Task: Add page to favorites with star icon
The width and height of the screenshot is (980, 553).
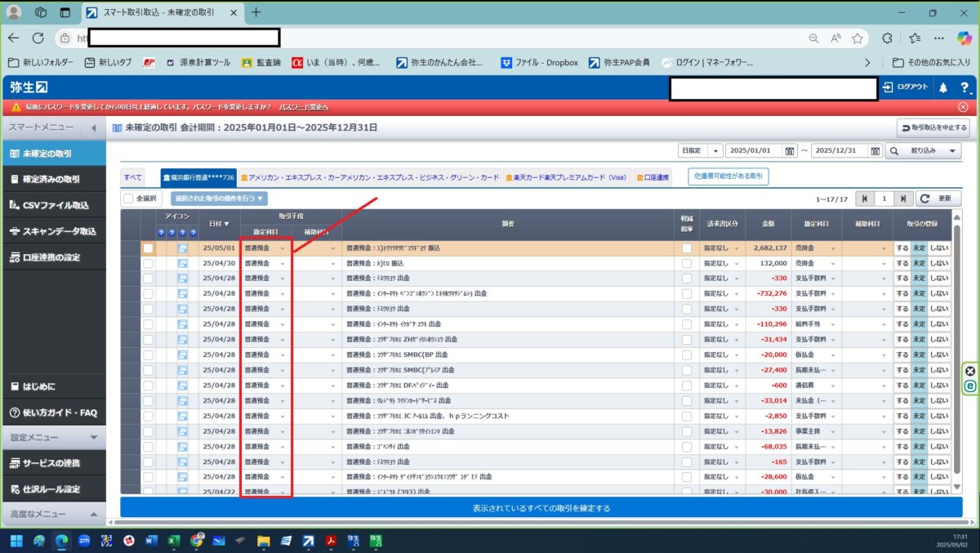Action: click(857, 38)
